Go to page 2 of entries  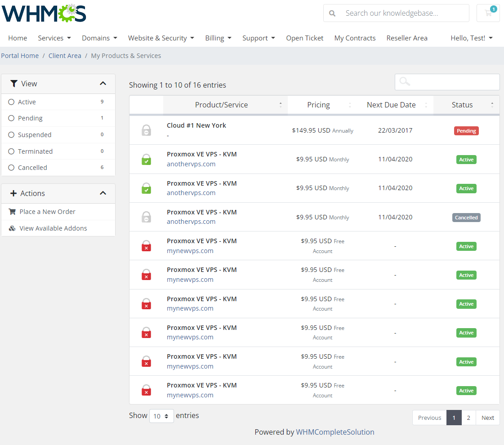coord(468,418)
